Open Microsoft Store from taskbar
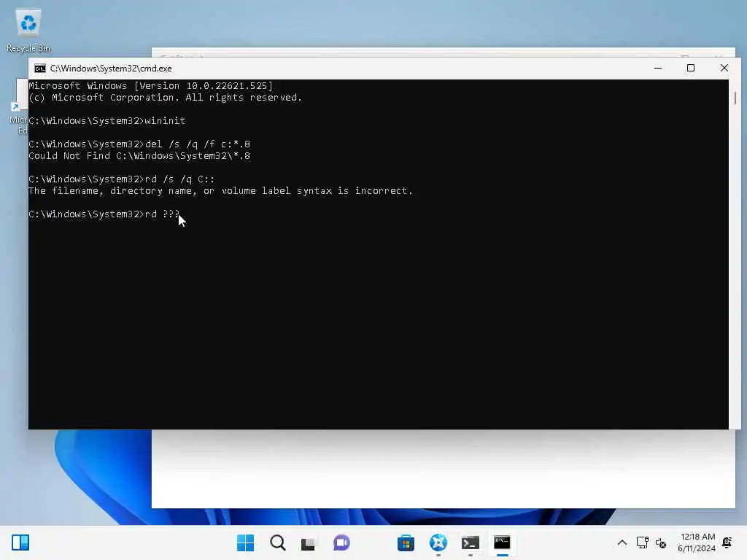 point(406,542)
